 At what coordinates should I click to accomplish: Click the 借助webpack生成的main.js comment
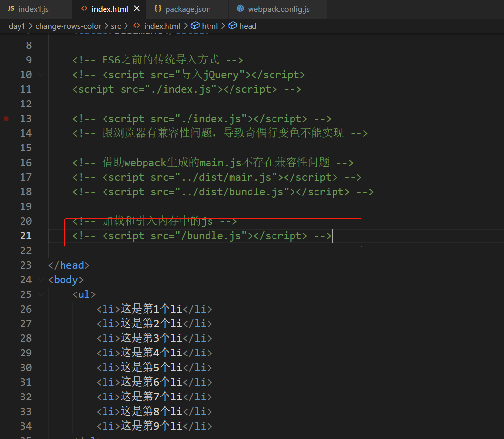coord(213,163)
